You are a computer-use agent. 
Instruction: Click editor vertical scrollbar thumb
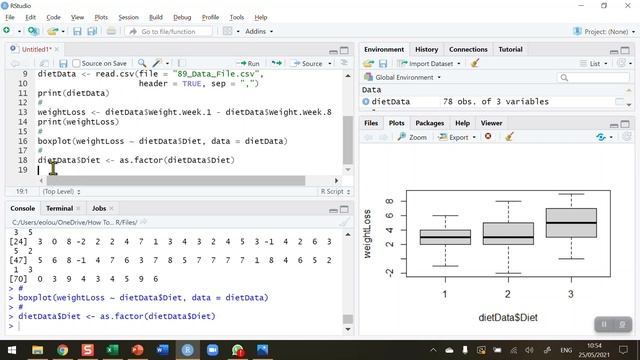pyautogui.click(x=348, y=140)
